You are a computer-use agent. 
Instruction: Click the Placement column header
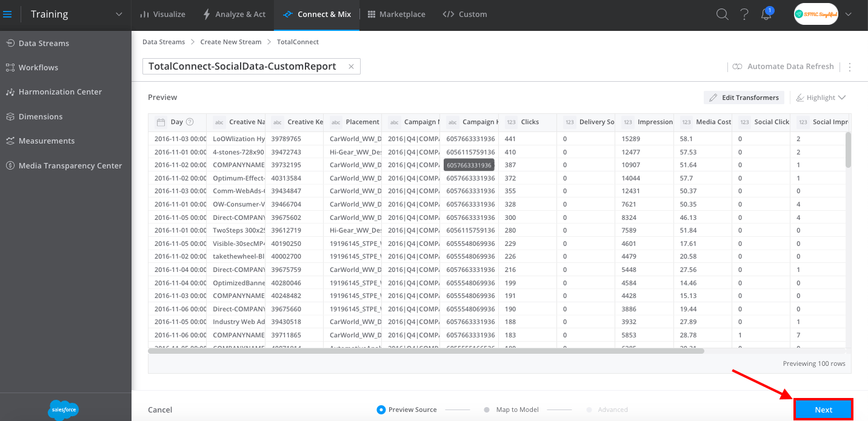[x=352, y=122]
